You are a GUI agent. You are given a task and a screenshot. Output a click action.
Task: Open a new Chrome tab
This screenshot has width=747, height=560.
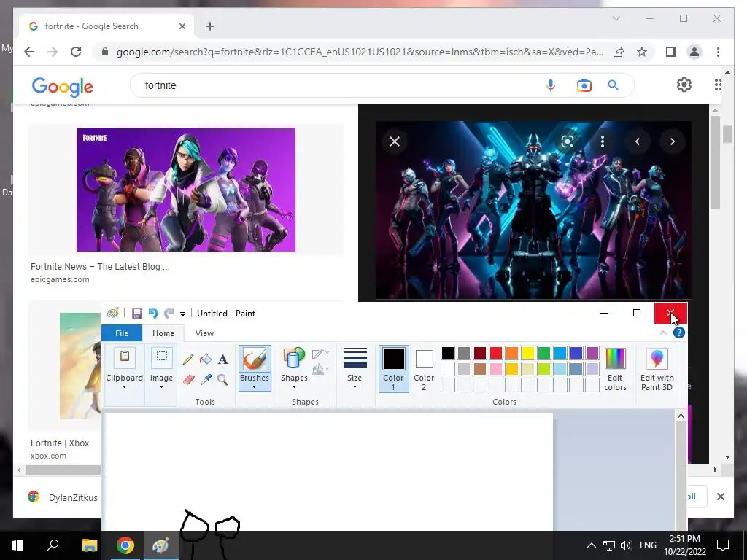pyautogui.click(x=210, y=26)
